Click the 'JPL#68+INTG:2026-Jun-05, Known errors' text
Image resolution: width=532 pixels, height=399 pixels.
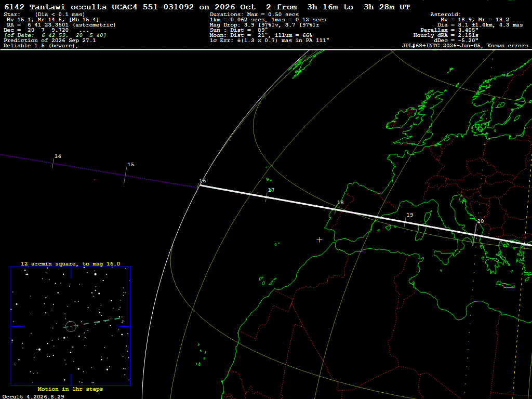click(465, 46)
